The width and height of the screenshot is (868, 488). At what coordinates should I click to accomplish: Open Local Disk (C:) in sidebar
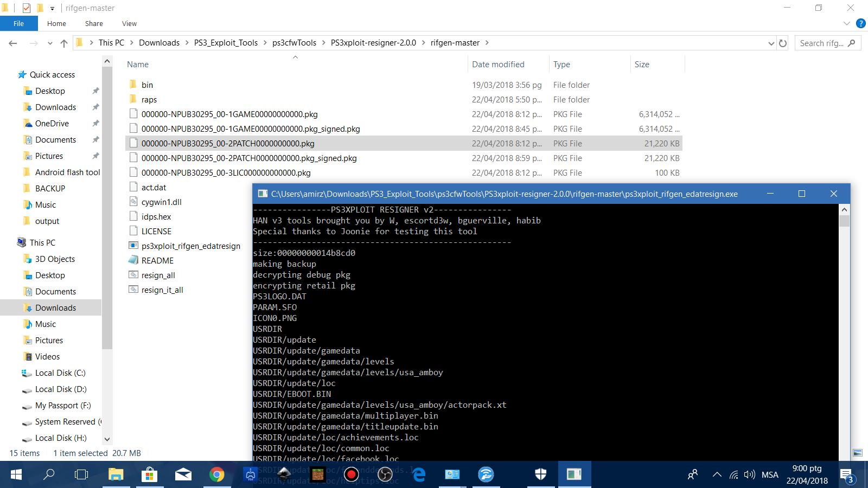(60, 373)
